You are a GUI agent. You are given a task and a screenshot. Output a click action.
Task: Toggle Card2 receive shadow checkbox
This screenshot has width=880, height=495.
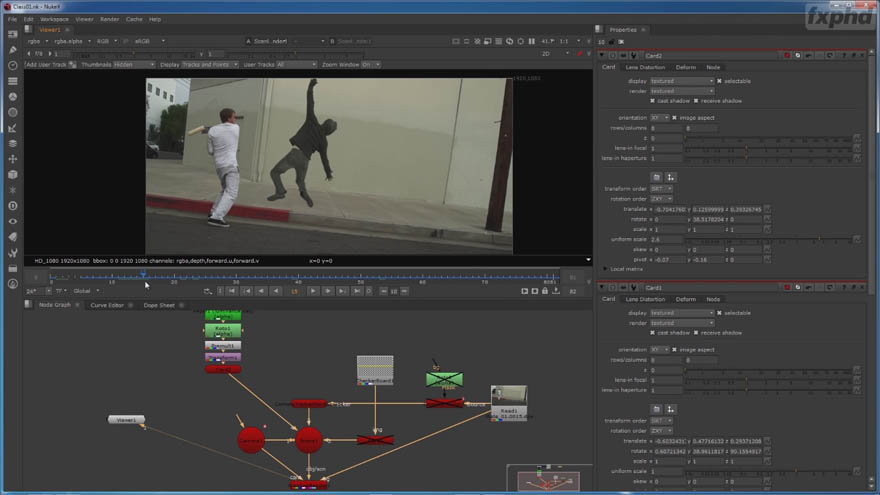coord(696,101)
